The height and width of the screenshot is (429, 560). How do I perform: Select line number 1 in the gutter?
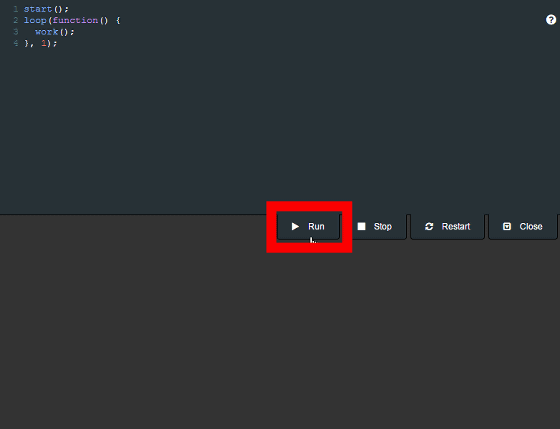16,9
